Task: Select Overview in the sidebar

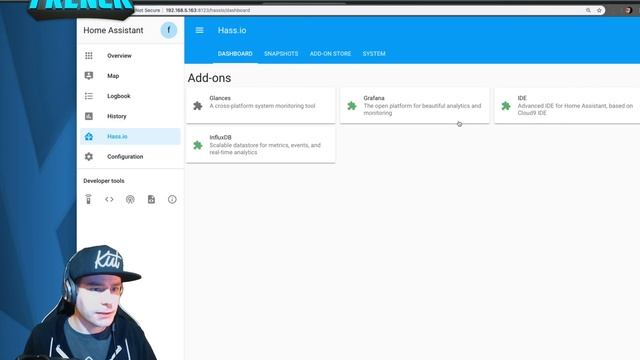Action: [130, 56]
